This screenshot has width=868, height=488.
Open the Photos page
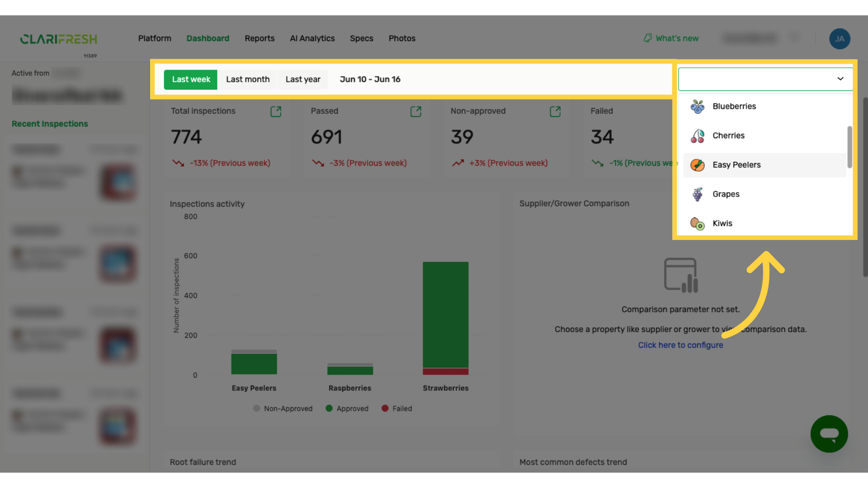pyautogui.click(x=402, y=38)
